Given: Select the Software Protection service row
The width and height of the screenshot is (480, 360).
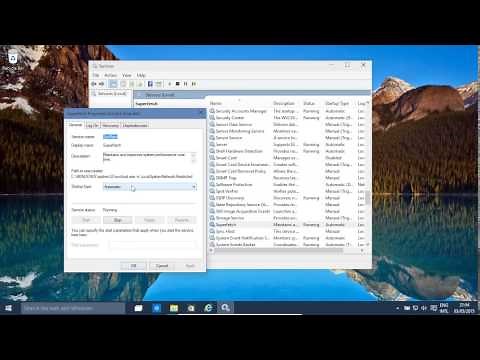Looking at the screenshot, I should tap(287, 184).
